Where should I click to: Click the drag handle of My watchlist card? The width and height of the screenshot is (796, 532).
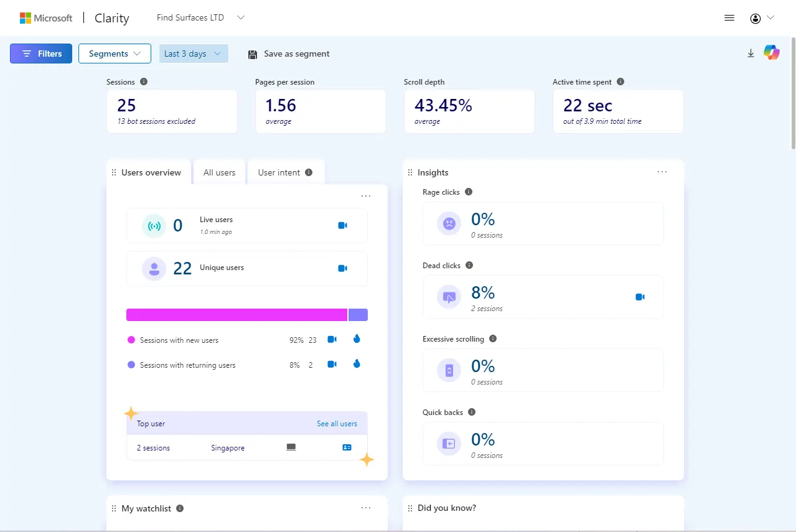tap(114, 508)
